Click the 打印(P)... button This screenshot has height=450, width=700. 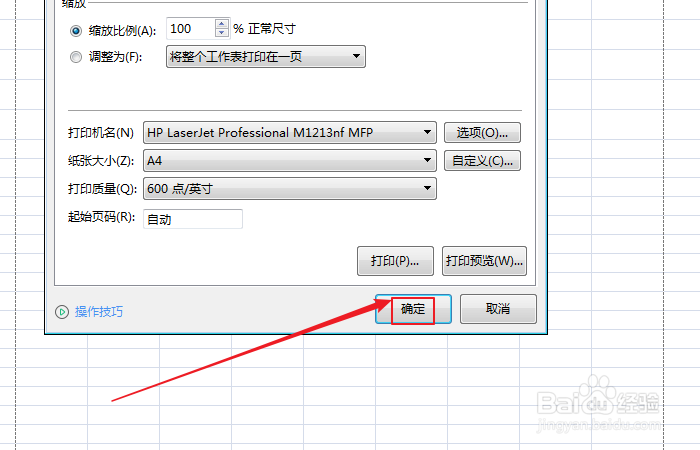[x=395, y=261]
